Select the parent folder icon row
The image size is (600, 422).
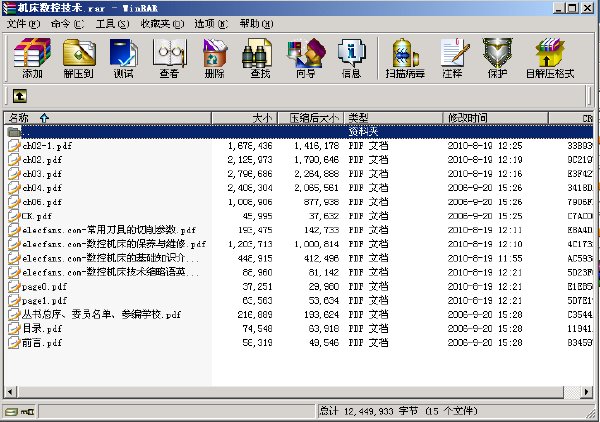tap(299, 132)
